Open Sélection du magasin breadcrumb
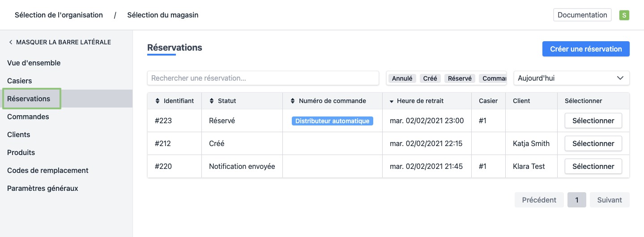 (x=162, y=15)
